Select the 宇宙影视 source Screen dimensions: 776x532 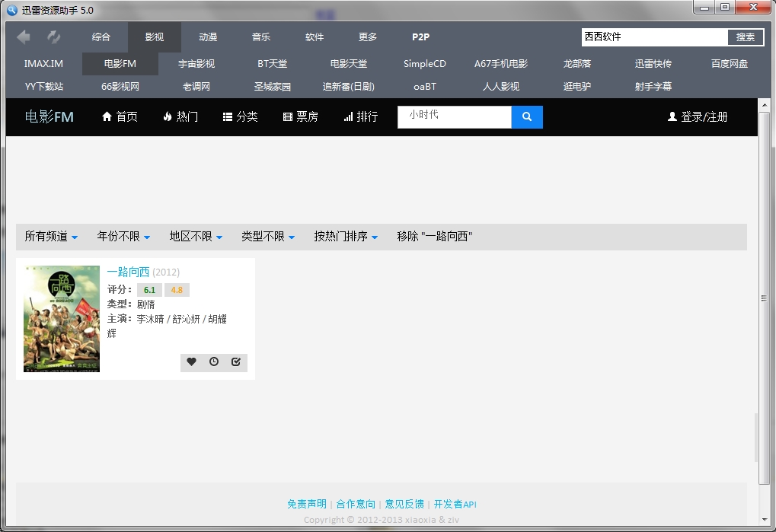[196, 64]
